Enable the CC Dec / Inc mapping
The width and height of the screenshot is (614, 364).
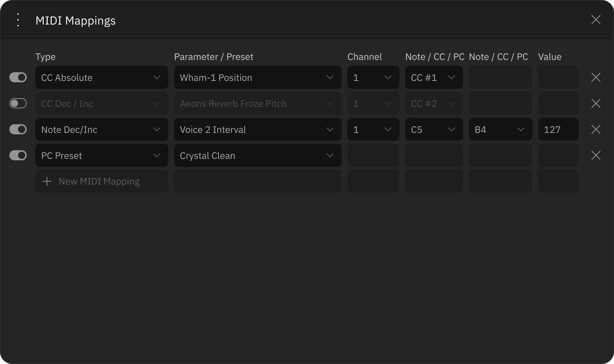(18, 103)
